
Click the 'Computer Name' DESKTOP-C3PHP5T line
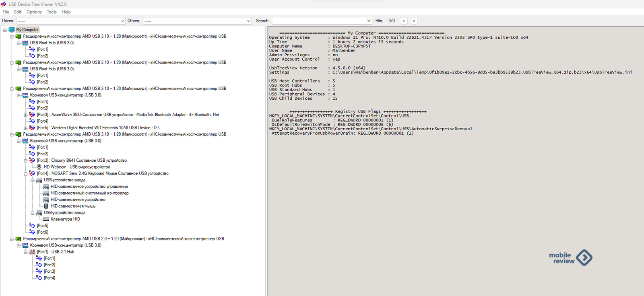(320, 46)
